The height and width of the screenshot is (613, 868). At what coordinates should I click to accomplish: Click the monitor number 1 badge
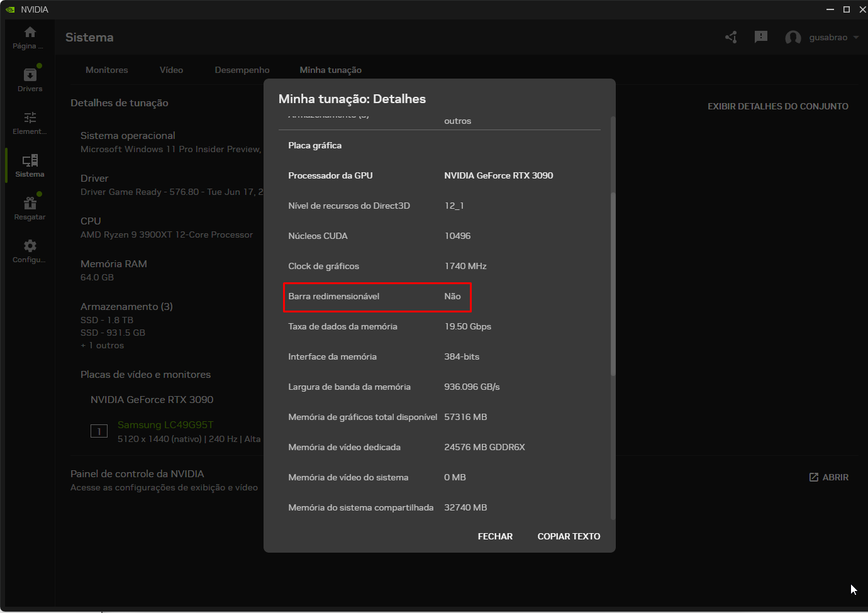(x=99, y=431)
